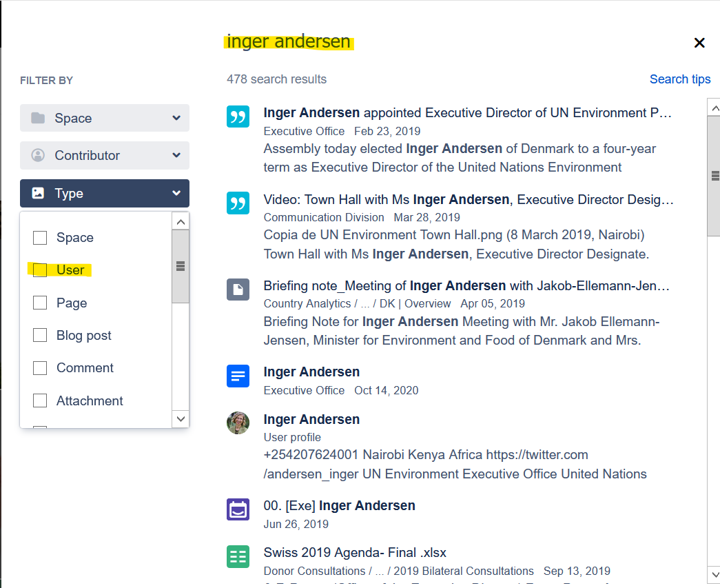Check the Page type checkbox
The height and width of the screenshot is (588, 720).
tap(40, 303)
